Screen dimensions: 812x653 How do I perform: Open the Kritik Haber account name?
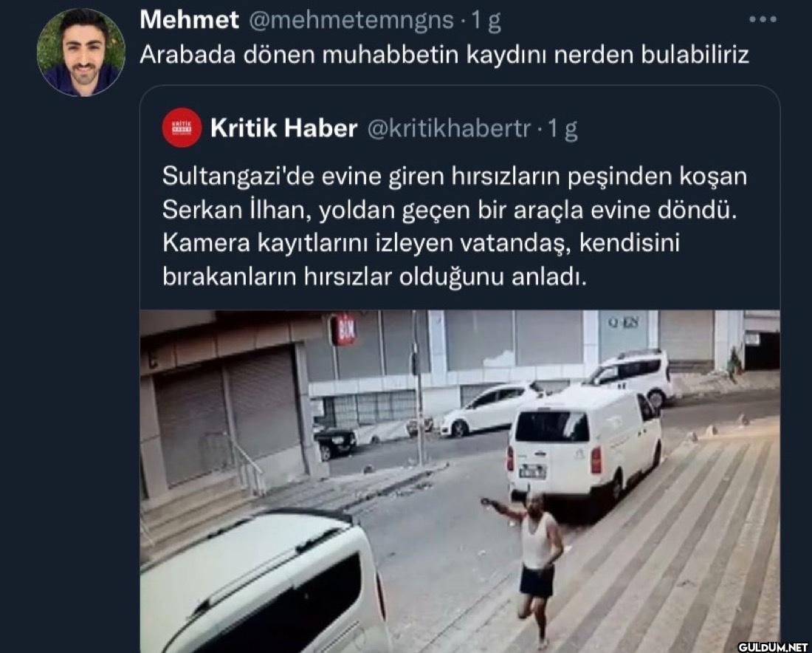pos(283,128)
